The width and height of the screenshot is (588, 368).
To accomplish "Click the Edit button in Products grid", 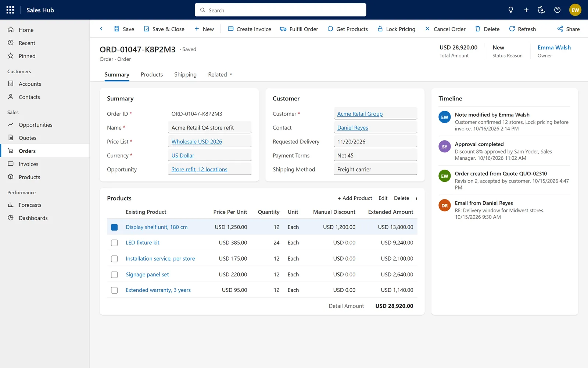I will pos(383,198).
